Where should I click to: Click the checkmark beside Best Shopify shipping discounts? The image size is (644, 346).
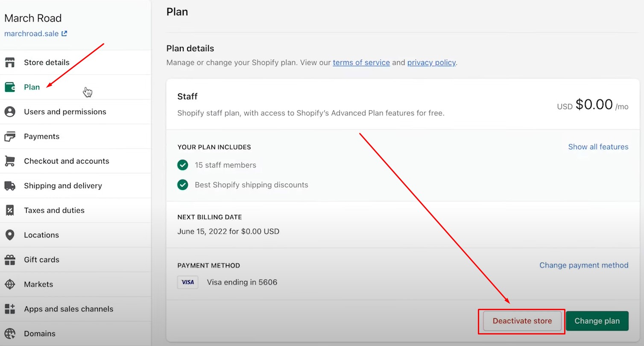pos(183,185)
